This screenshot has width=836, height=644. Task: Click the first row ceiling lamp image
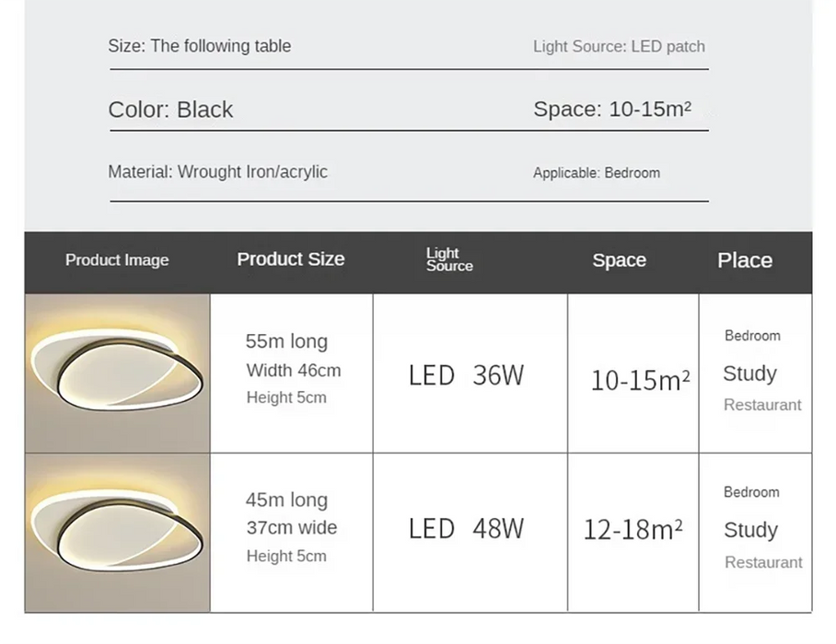tap(117, 374)
